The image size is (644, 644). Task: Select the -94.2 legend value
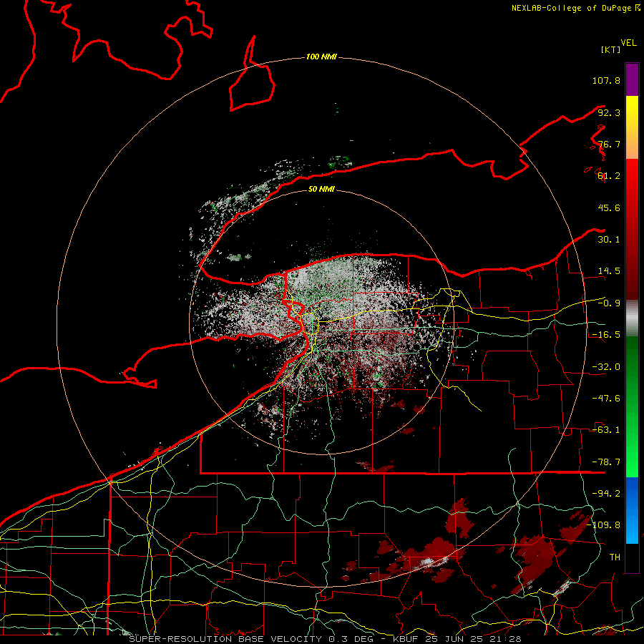tap(606, 494)
